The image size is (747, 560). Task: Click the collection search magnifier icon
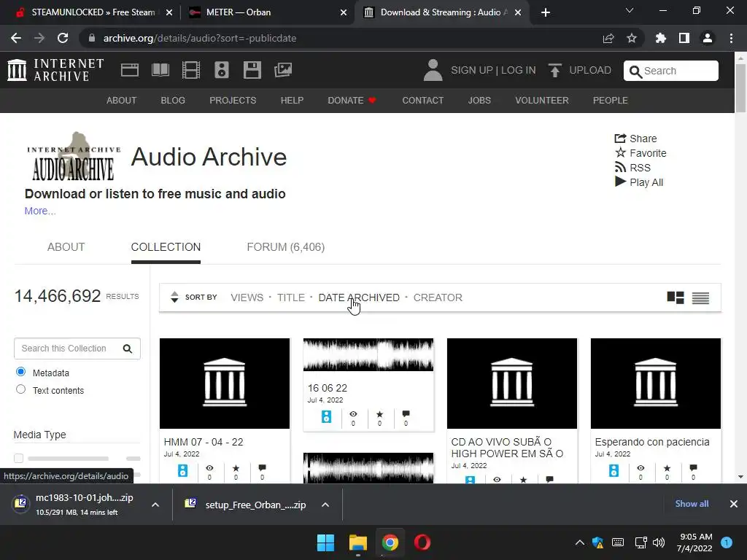(x=127, y=349)
